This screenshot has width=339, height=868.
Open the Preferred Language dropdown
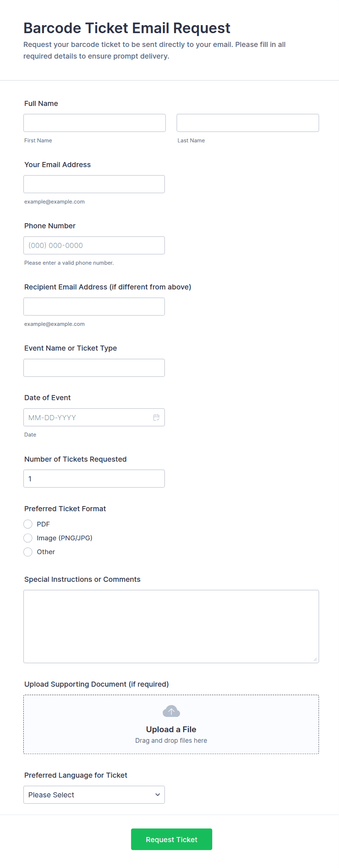pos(94,794)
